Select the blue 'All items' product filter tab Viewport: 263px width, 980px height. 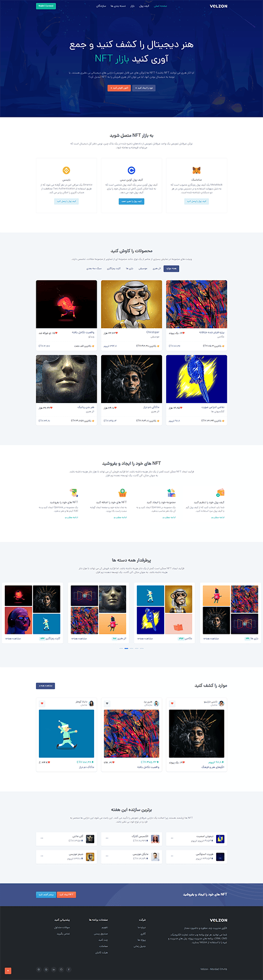[x=171, y=269]
